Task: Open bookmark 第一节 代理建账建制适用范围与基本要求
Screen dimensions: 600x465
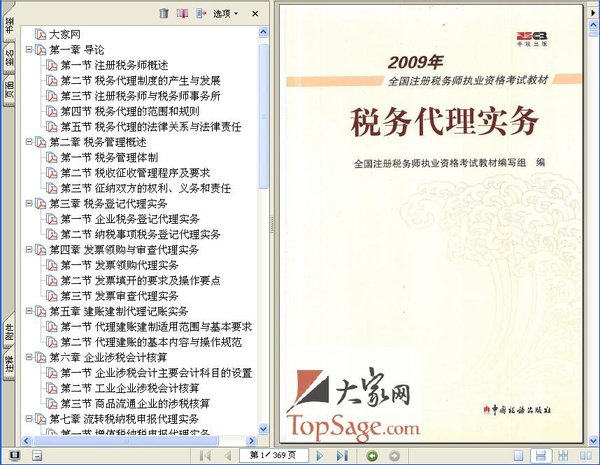Action: pyautogui.click(x=156, y=327)
